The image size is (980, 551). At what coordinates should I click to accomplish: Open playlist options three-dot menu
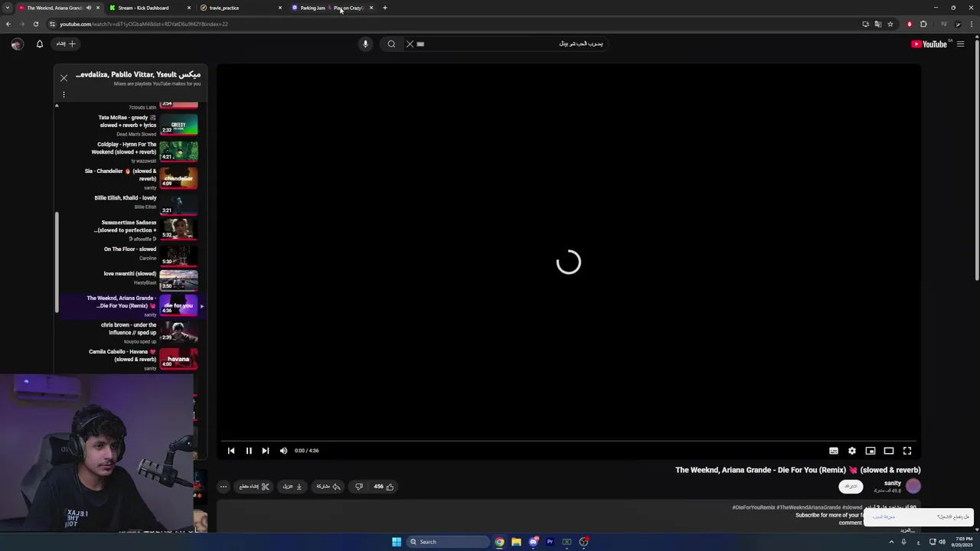click(64, 95)
